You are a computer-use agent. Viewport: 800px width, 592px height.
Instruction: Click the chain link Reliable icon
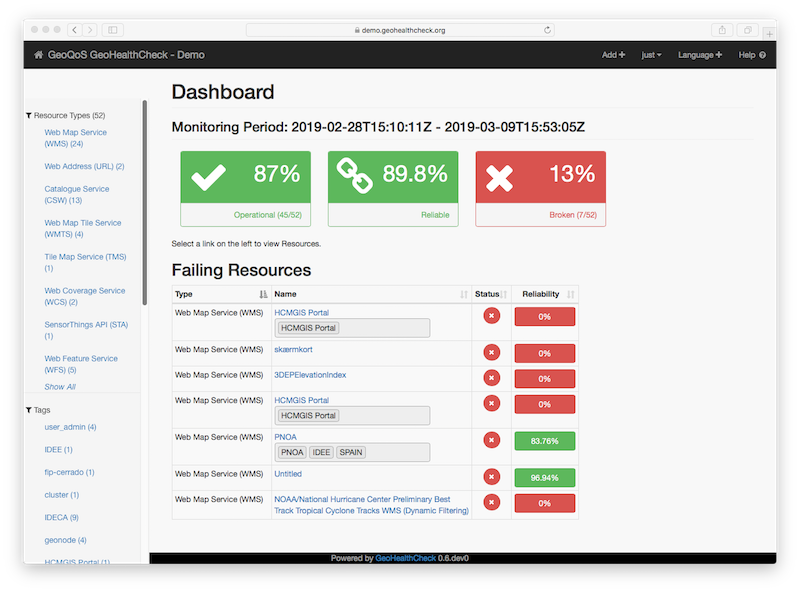click(353, 177)
